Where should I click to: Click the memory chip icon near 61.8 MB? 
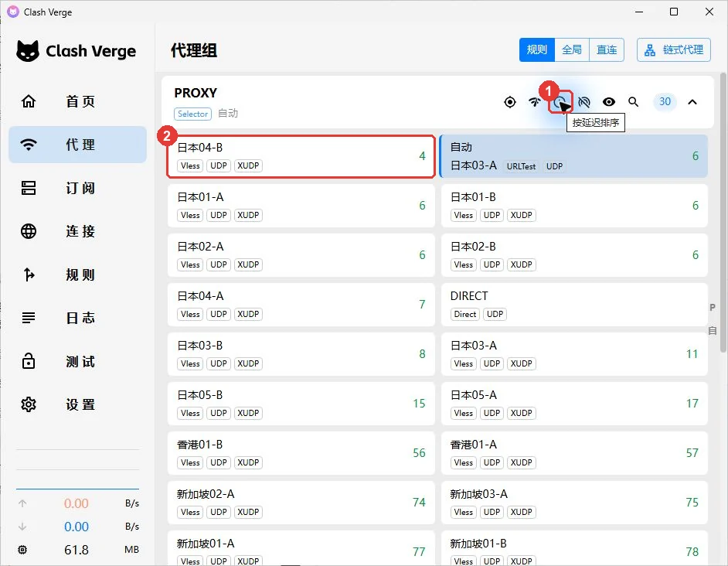(22, 550)
